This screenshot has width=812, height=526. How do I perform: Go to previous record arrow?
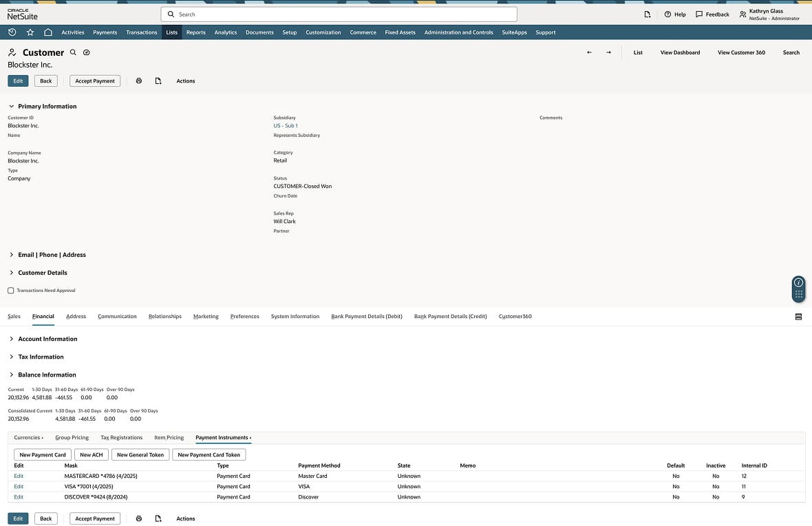point(589,52)
